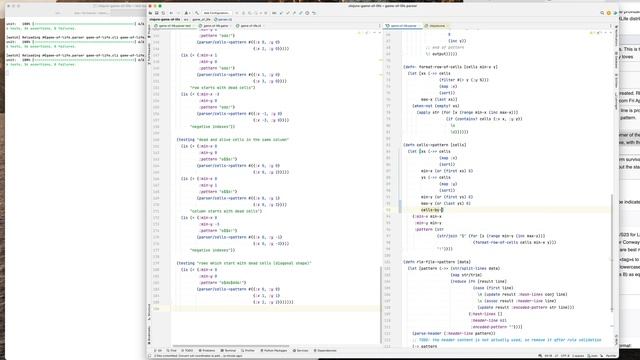The image size is (640, 360).
Task: Open the file encoding status bar selector
Action: (564, 356)
